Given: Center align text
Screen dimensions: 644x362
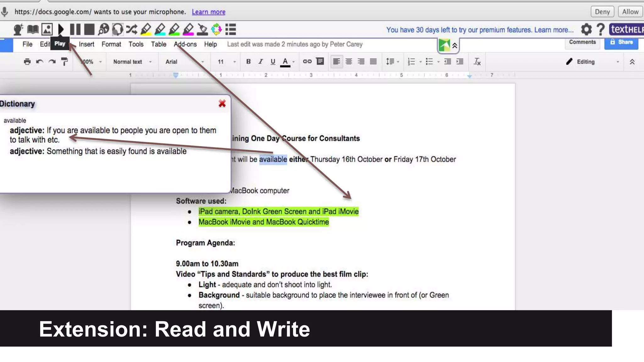Looking at the screenshot, I should 349,62.
